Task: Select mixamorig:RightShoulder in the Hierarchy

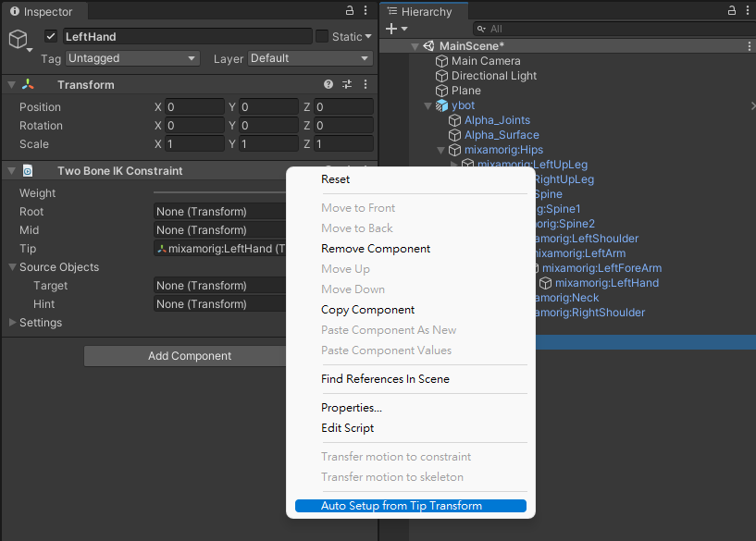Action: [590, 313]
